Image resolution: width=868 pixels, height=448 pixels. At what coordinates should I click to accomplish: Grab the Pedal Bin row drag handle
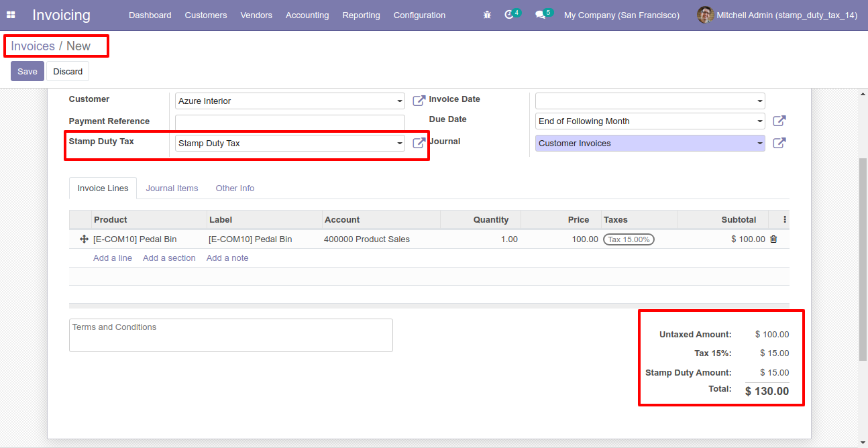(84, 239)
